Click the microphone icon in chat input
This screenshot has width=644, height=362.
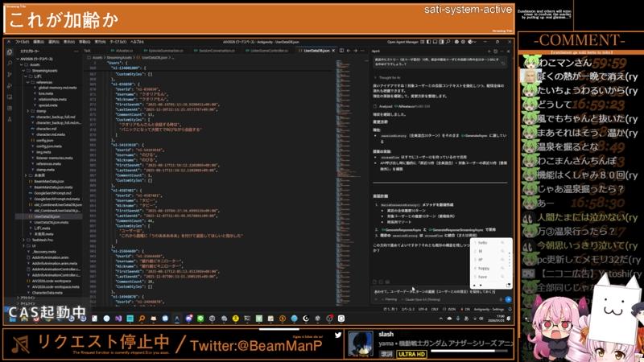[501, 299]
